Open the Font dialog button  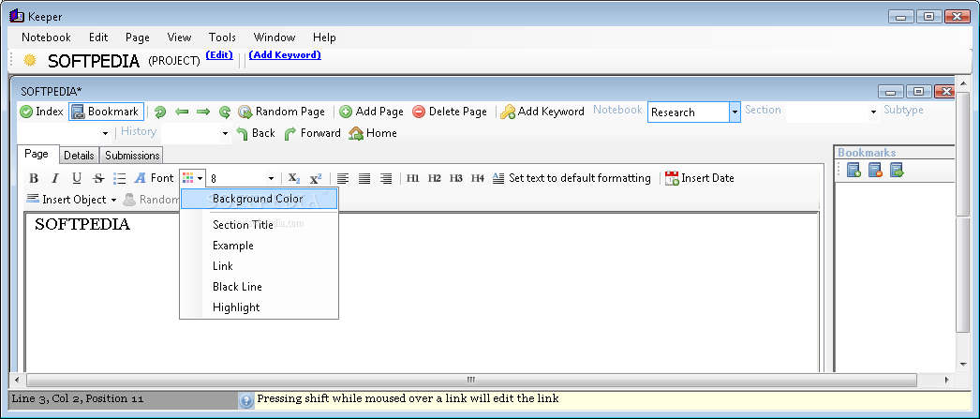point(154,178)
